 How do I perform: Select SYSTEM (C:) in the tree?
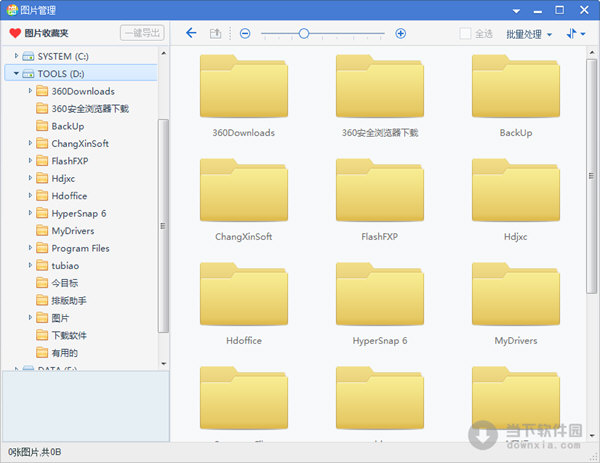pos(63,56)
